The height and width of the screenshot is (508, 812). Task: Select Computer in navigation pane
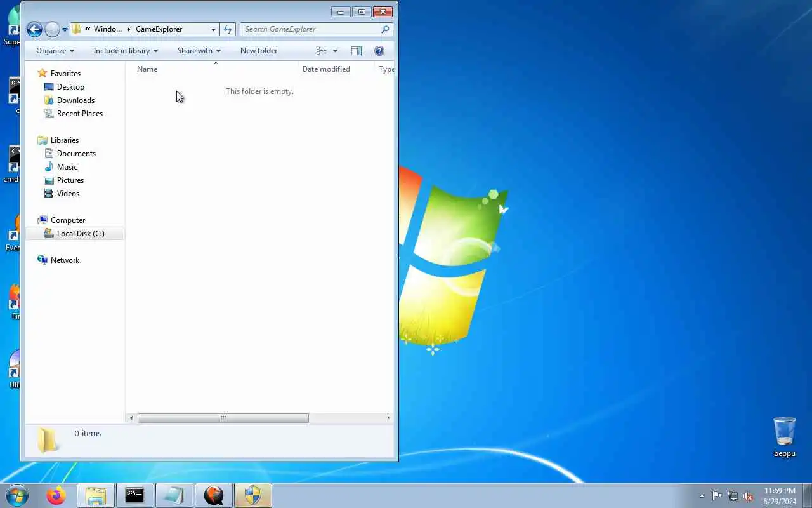[x=68, y=220]
